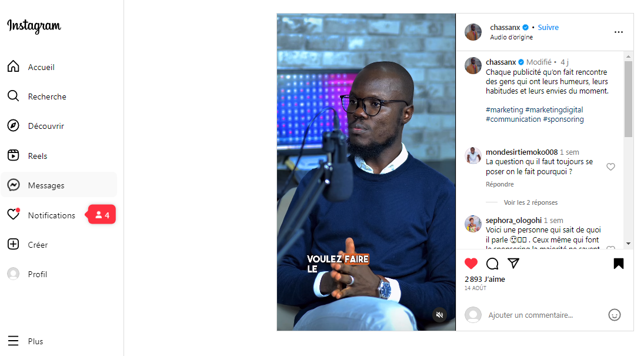Image resolution: width=644 pixels, height=356 pixels.
Task: Unlike the post with red heart icon
Action: click(471, 264)
